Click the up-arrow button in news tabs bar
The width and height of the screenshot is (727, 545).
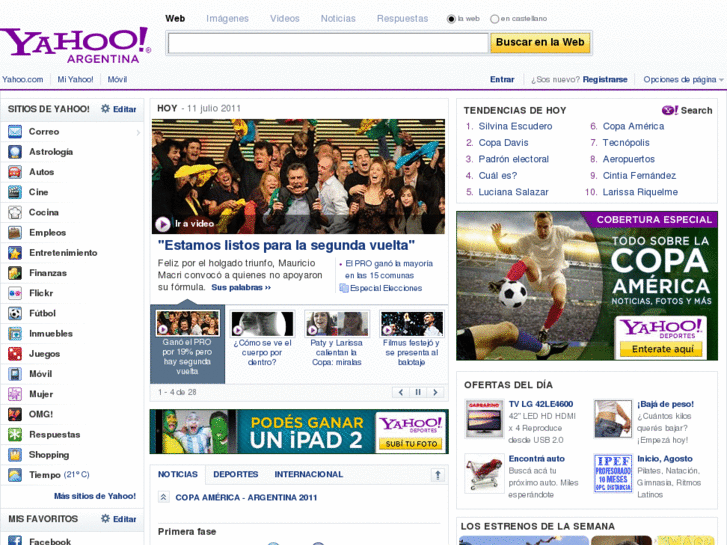click(x=437, y=474)
